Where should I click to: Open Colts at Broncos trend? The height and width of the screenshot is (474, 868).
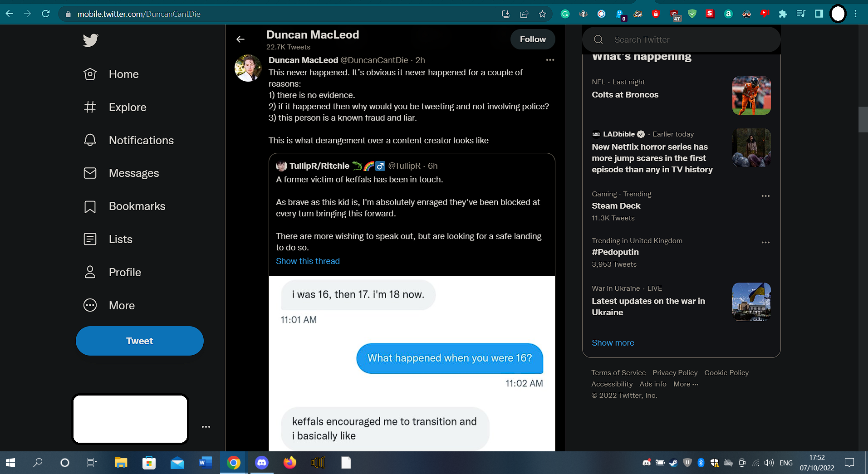click(625, 95)
